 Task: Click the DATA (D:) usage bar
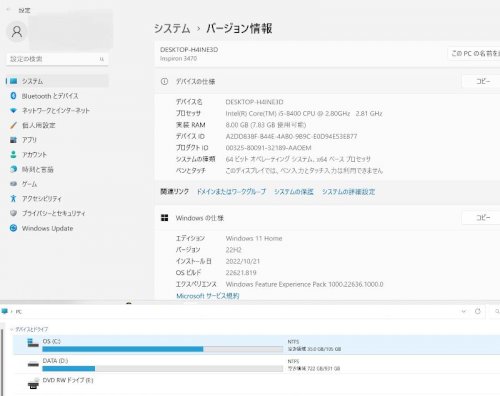pyautogui.click(x=163, y=369)
